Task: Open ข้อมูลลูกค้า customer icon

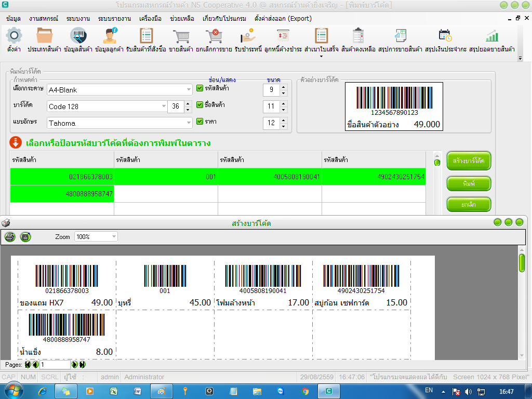Action: pyautogui.click(x=110, y=36)
